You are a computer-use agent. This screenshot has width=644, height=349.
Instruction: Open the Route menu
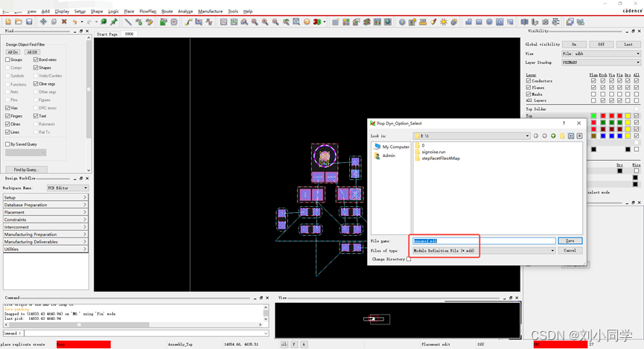167,11
